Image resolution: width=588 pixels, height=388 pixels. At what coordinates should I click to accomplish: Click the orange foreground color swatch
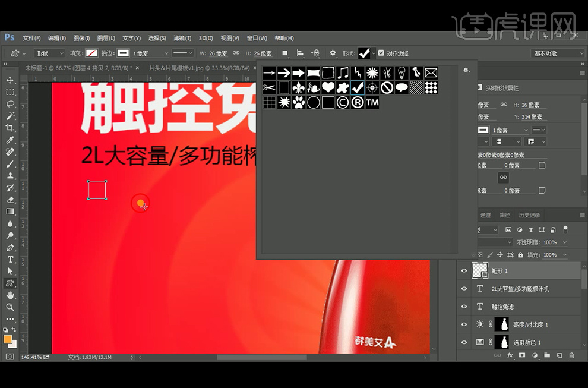[8, 340]
